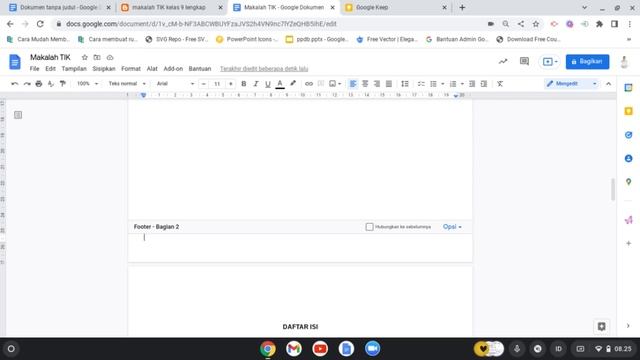Open the insert image dropdown

point(335,84)
